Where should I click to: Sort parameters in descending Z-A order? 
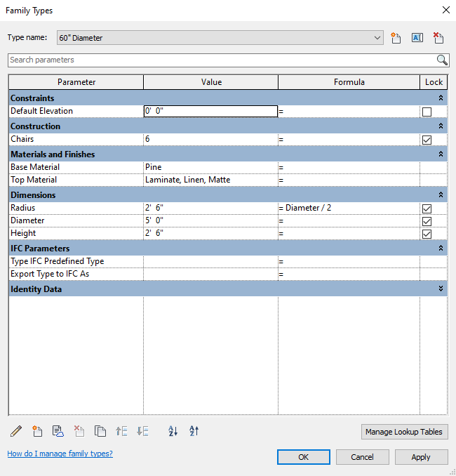tap(194, 431)
